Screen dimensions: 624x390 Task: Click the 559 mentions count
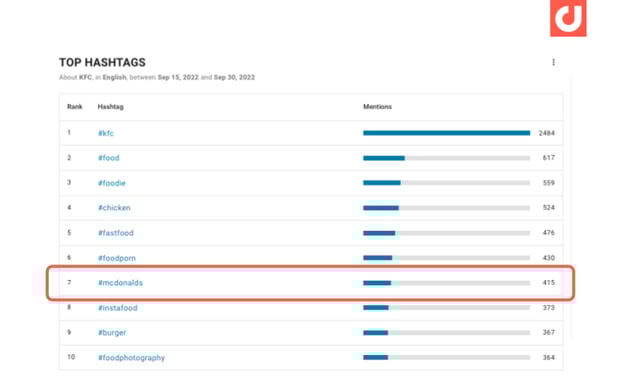coord(548,183)
